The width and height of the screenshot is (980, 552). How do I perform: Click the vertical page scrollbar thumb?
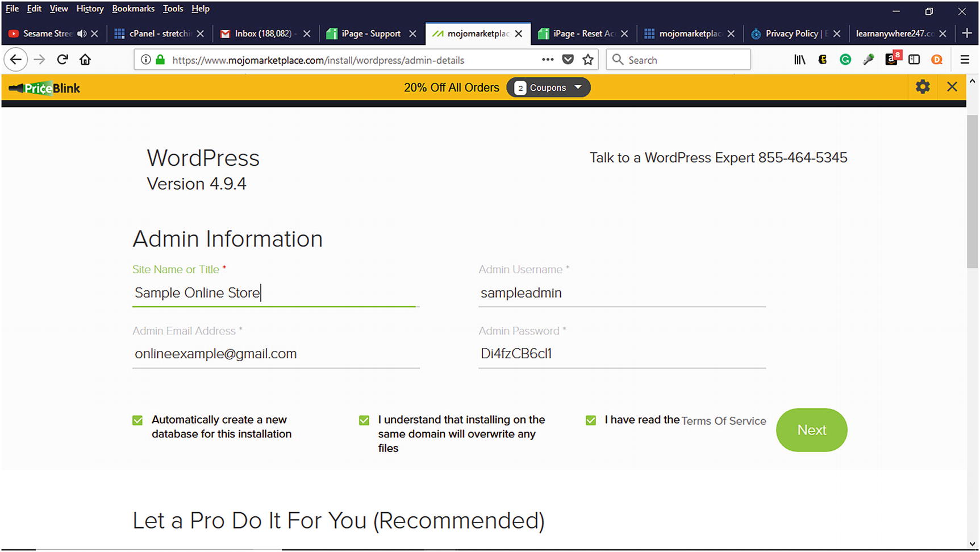(972, 191)
